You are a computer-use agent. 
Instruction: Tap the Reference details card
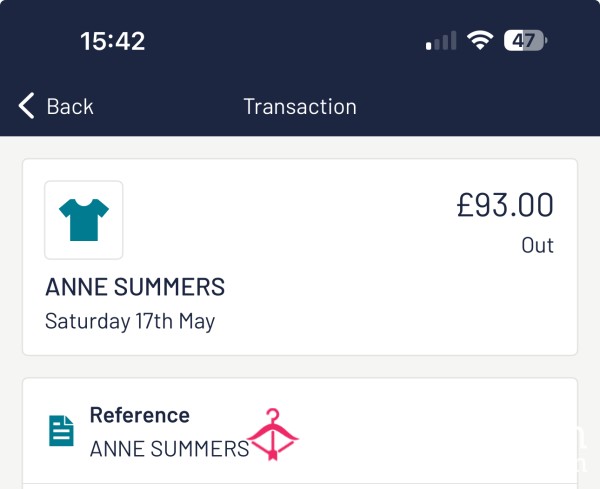[300, 433]
